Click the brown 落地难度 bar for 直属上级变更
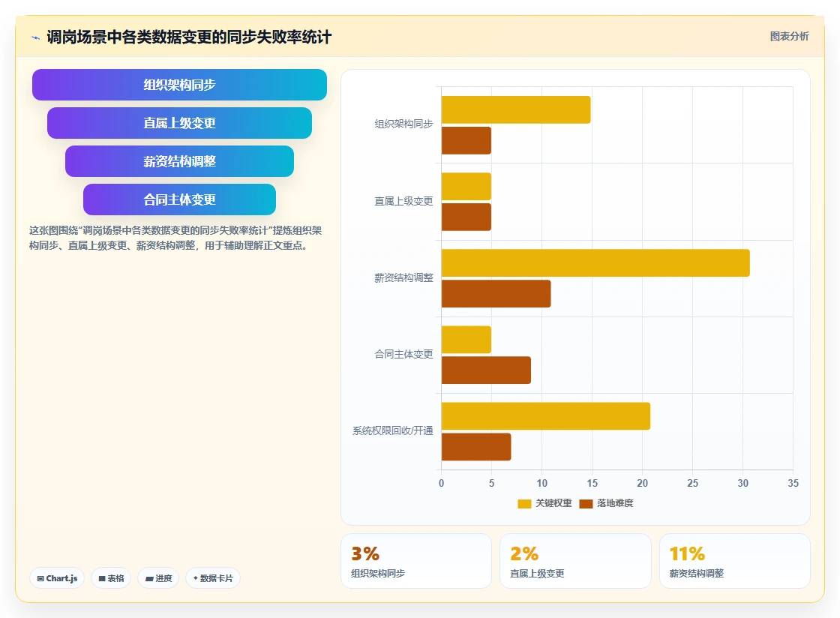This screenshot has height=618, width=840. click(x=466, y=217)
